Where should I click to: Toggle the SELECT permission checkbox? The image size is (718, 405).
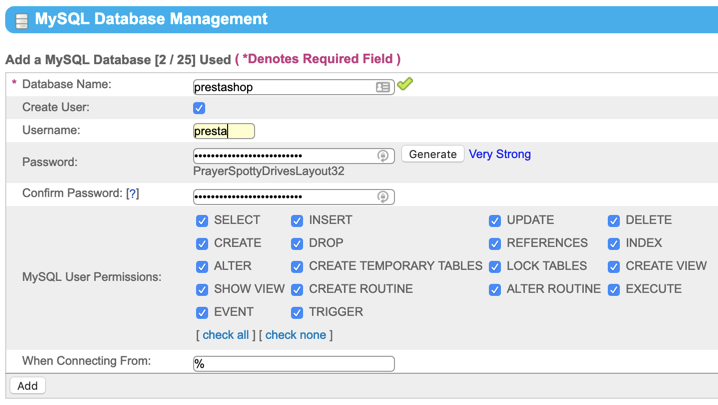[x=202, y=221]
